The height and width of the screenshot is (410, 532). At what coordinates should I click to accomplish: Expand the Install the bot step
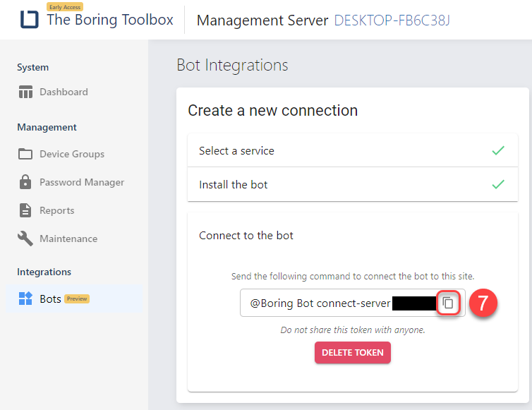[353, 184]
